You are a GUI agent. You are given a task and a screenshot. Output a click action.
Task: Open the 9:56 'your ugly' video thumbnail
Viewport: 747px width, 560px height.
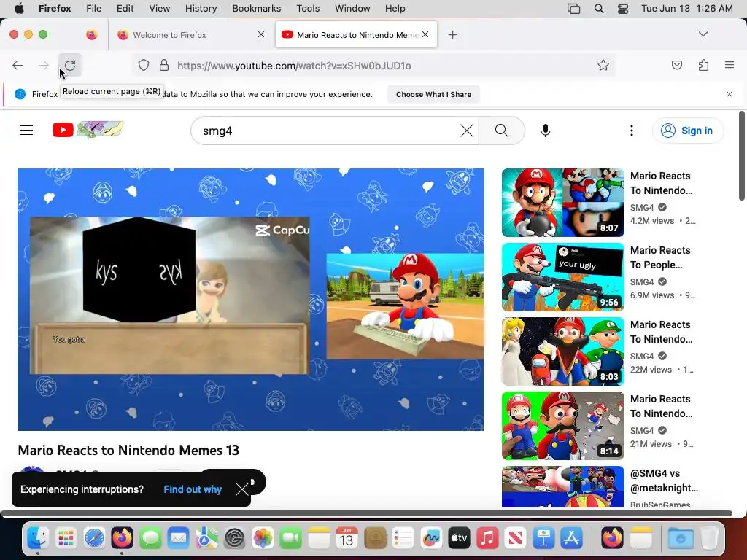(563, 276)
